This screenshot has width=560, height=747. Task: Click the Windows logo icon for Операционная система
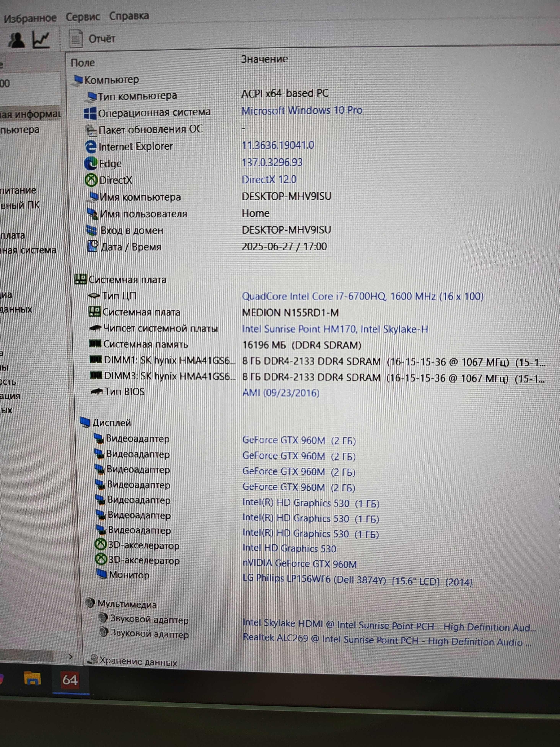(90, 113)
